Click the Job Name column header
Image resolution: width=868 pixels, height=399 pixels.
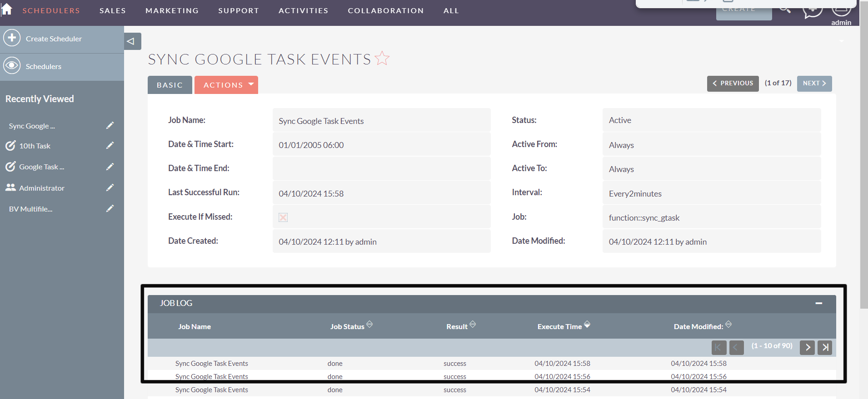[x=195, y=327]
